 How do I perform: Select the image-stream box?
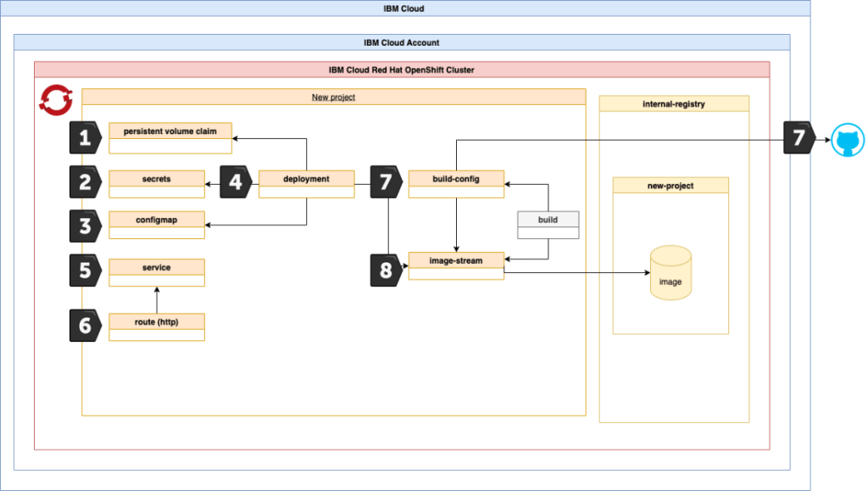point(456,266)
